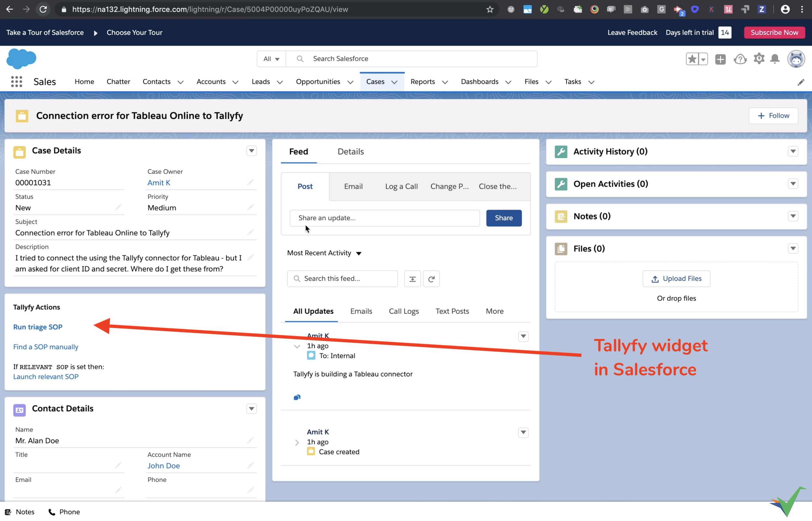Filter feed by Text Posts
This screenshot has height=521, width=812.
452,311
